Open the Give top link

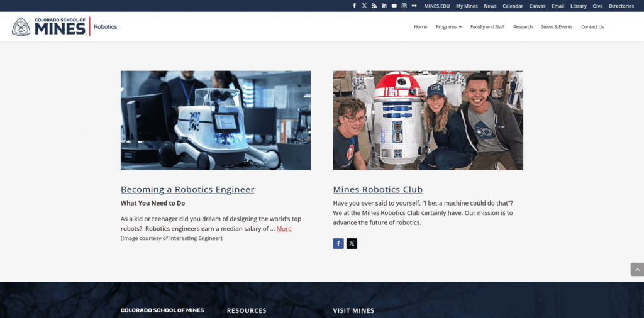[x=597, y=6]
